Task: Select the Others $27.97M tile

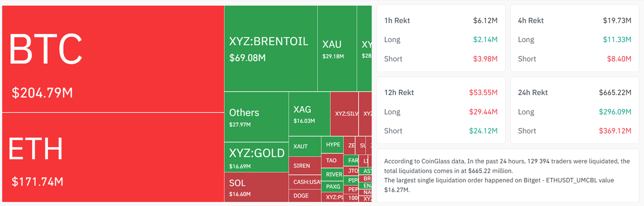Action: click(x=256, y=117)
